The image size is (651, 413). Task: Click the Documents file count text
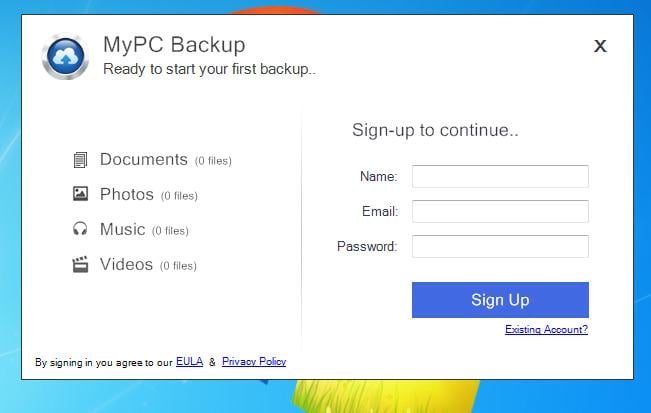pos(213,161)
